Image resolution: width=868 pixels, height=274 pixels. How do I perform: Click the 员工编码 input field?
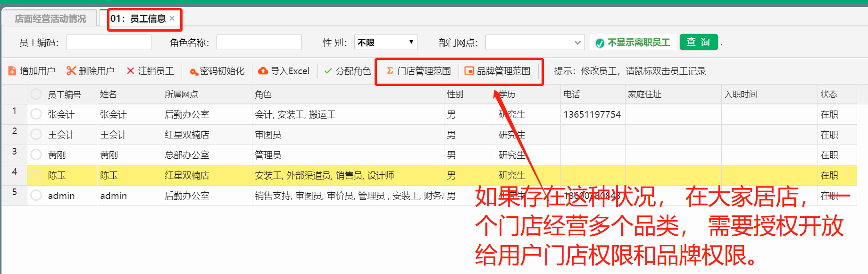[x=108, y=43]
